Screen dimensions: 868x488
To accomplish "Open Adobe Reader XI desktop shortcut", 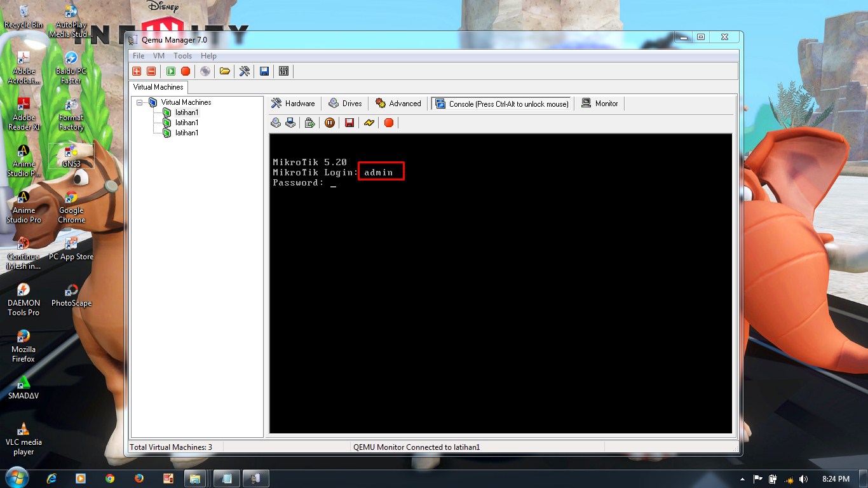I will [24, 114].
